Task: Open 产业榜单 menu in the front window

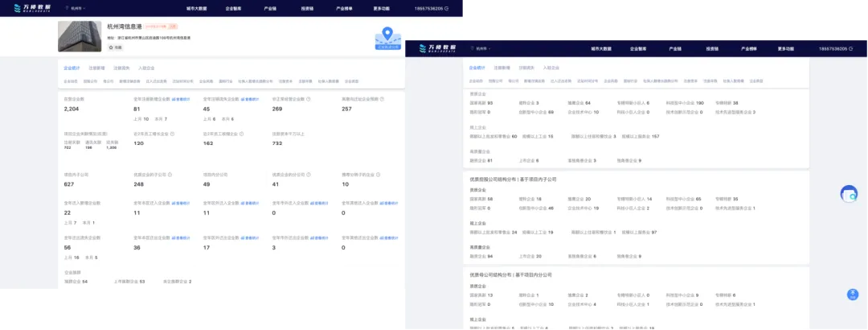Action: point(749,49)
